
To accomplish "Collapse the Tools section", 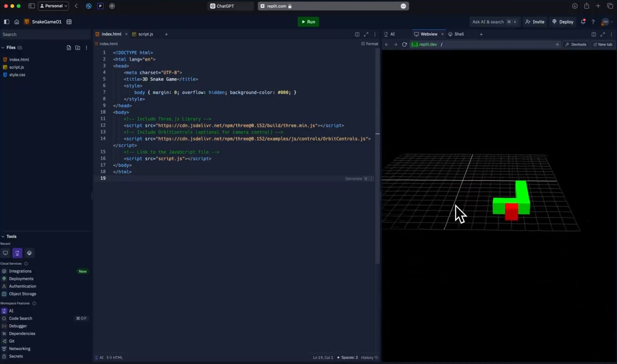I will tap(3, 236).
